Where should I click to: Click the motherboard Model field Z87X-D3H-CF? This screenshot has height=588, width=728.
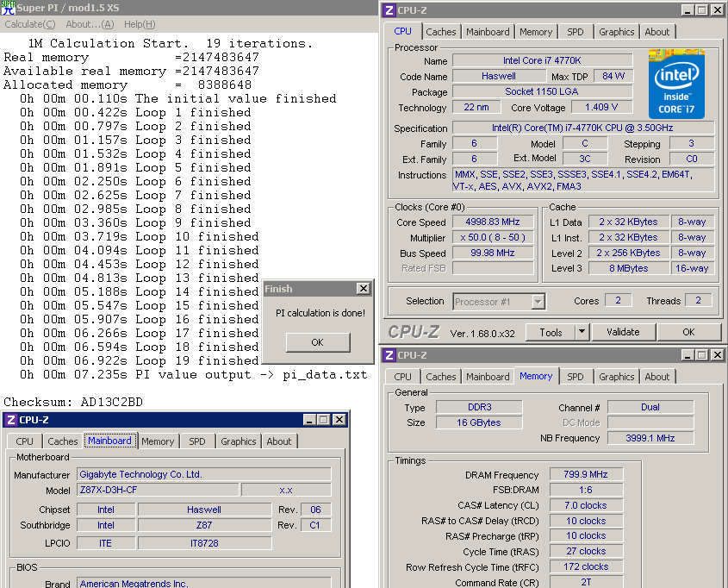158,490
